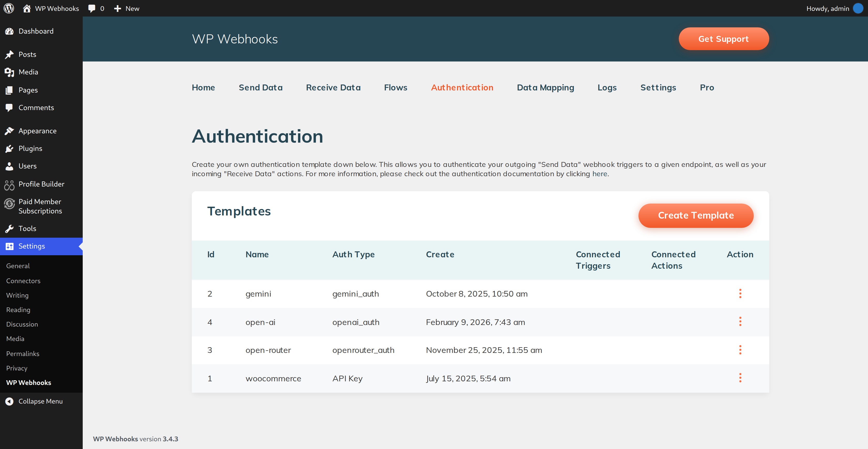Image resolution: width=868 pixels, height=449 pixels.
Task: Open the WP Webhooks site home icon
Action: point(27,9)
